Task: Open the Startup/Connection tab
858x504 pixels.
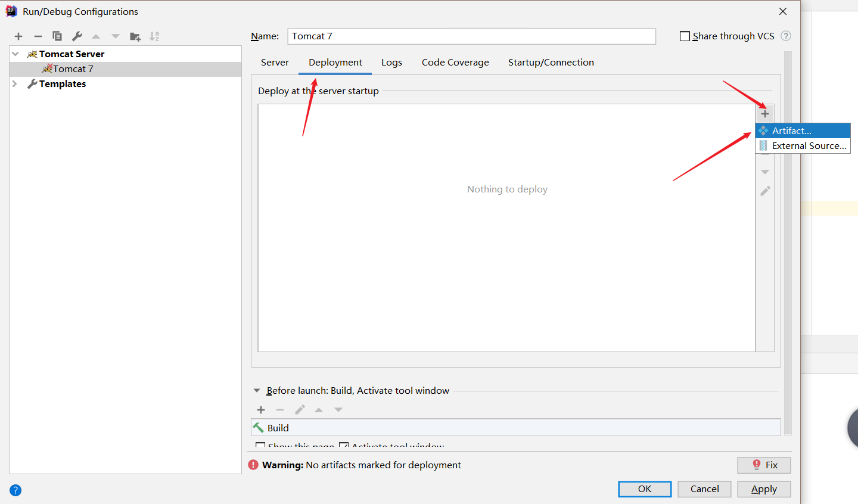Action: click(551, 63)
